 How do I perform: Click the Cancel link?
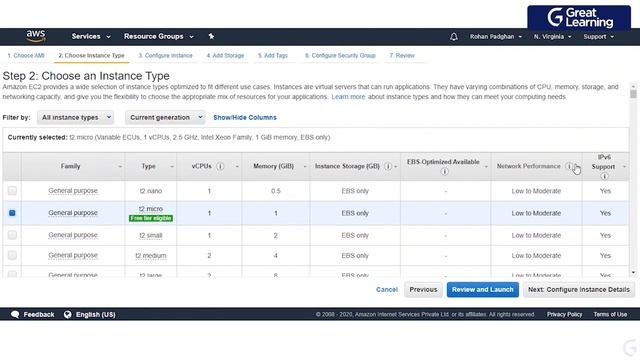coord(387,289)
